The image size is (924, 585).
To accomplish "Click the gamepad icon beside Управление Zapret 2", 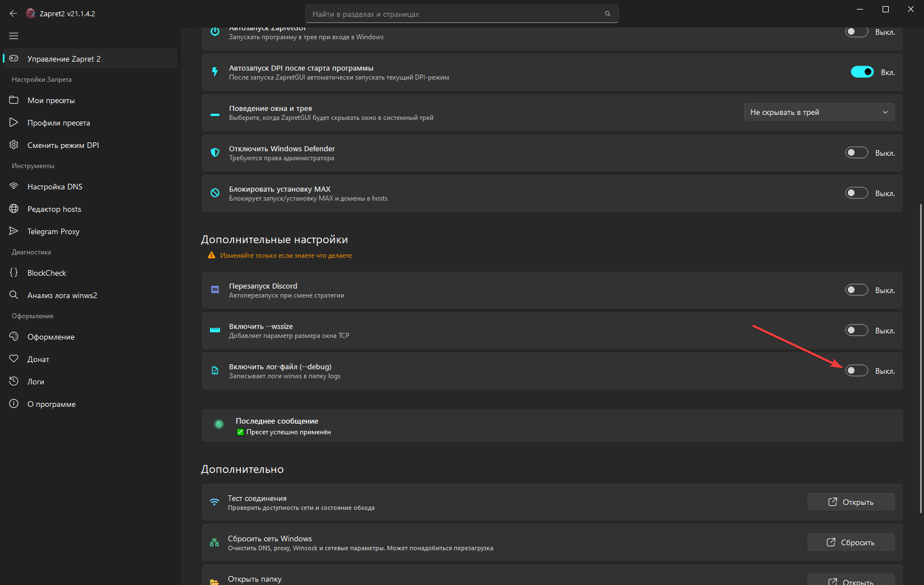I will coord(14,58).
